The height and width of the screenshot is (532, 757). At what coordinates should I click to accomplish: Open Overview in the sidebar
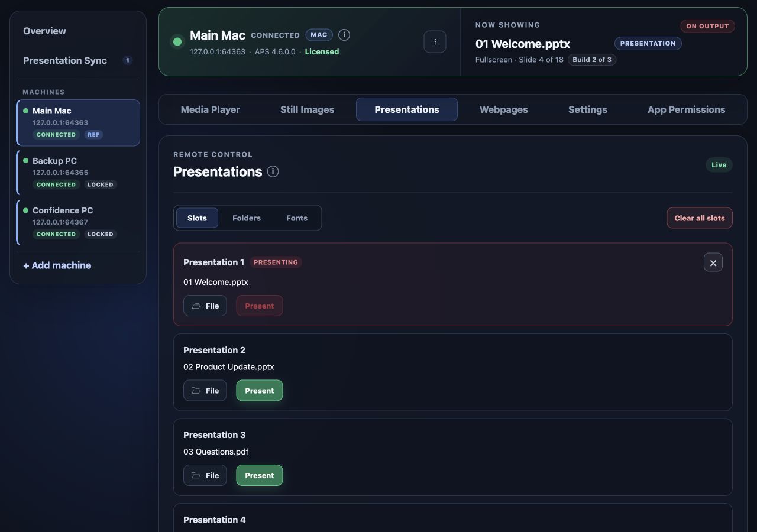(78, 31)
